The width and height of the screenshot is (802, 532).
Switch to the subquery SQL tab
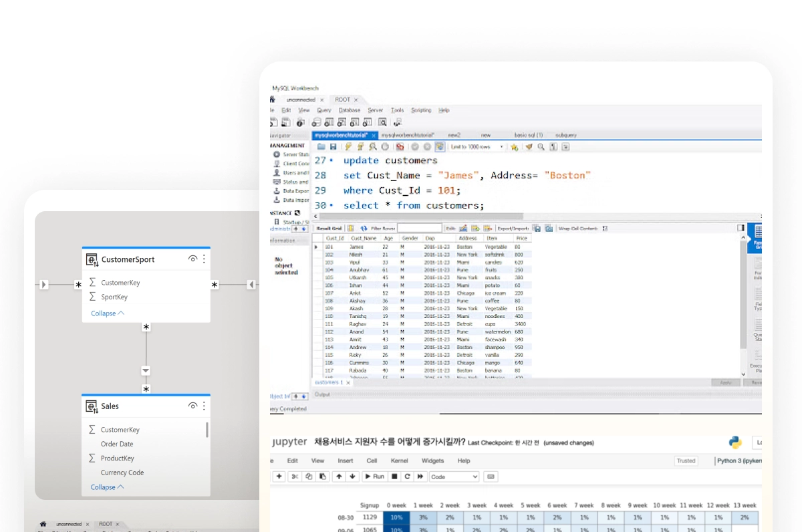565,135
